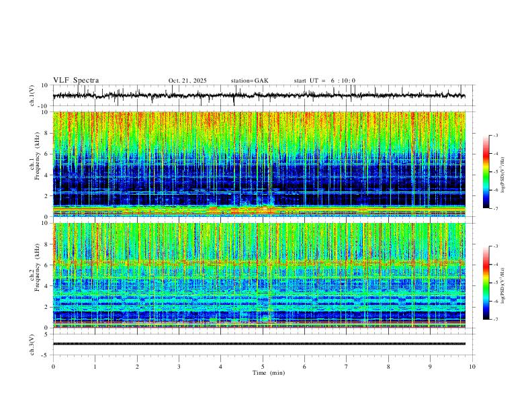Viewport: 532px width, 411px height.
Task: Select the date "Oct. 21, 2025"
Action: point(187,81)
